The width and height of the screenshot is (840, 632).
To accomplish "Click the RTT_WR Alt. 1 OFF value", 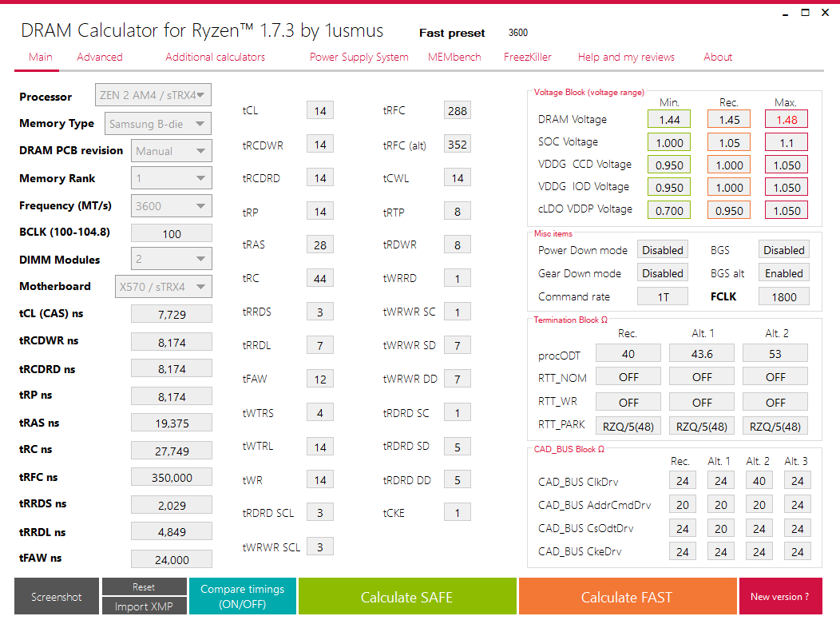I will pyautogui.click(x=702, y=402).
